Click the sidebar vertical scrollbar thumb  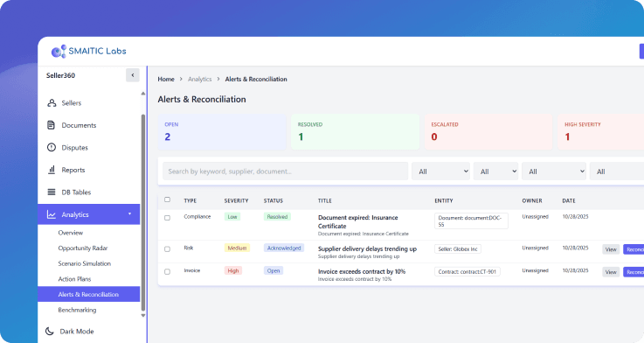point(143,213)
